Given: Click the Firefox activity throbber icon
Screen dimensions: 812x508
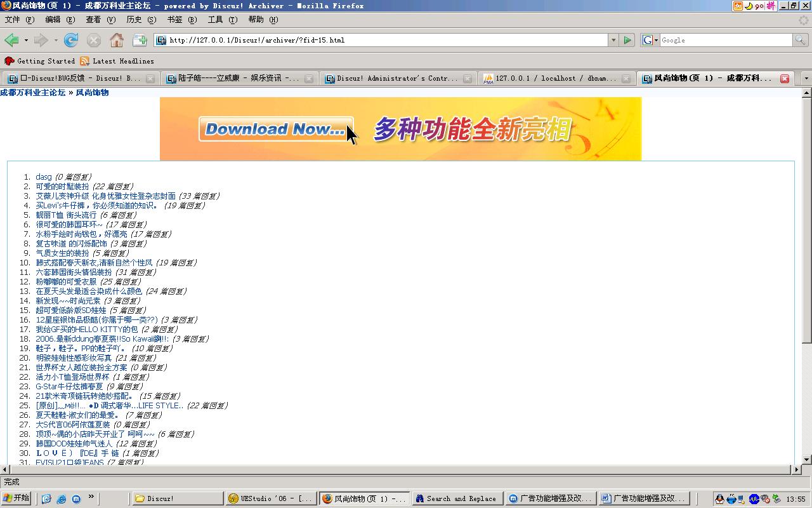Looking at the screenshot, I should 804,20.
